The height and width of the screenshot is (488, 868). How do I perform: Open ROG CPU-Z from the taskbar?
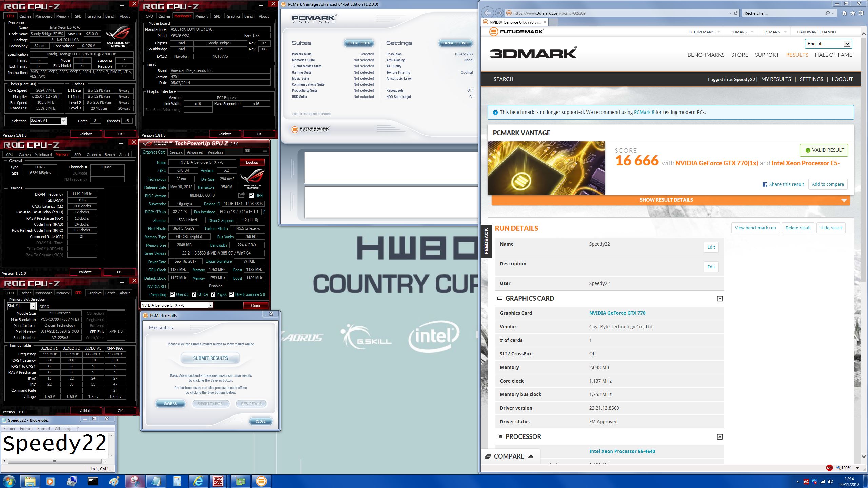pos(218,481)
